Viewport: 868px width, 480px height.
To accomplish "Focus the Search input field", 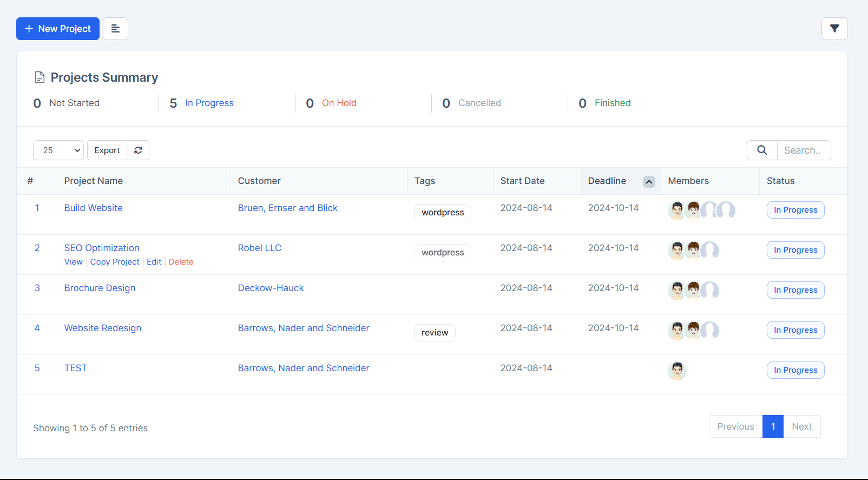I will tap(804, 150).
